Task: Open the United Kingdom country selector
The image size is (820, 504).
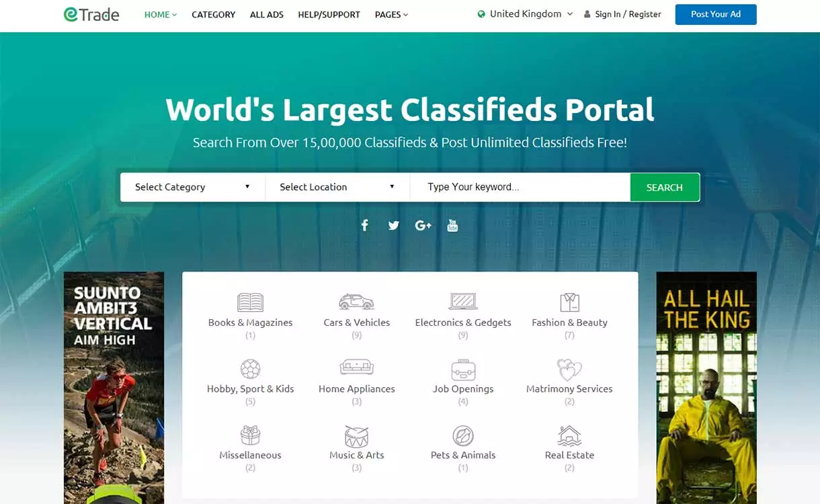Action: pos(524,13)
